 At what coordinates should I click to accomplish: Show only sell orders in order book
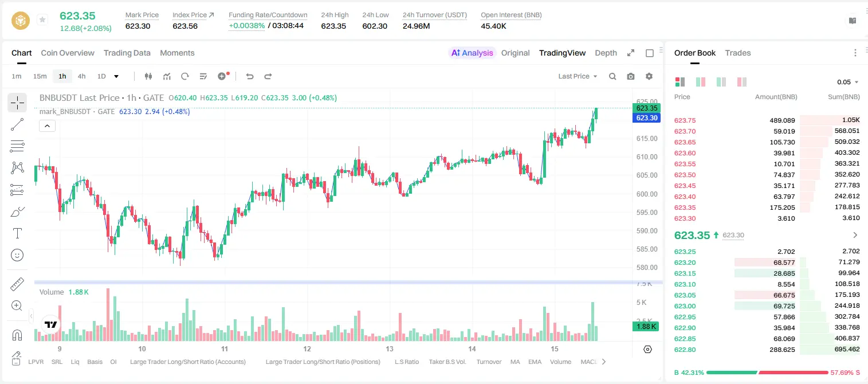pyautogui.click(x=742, y=82)
